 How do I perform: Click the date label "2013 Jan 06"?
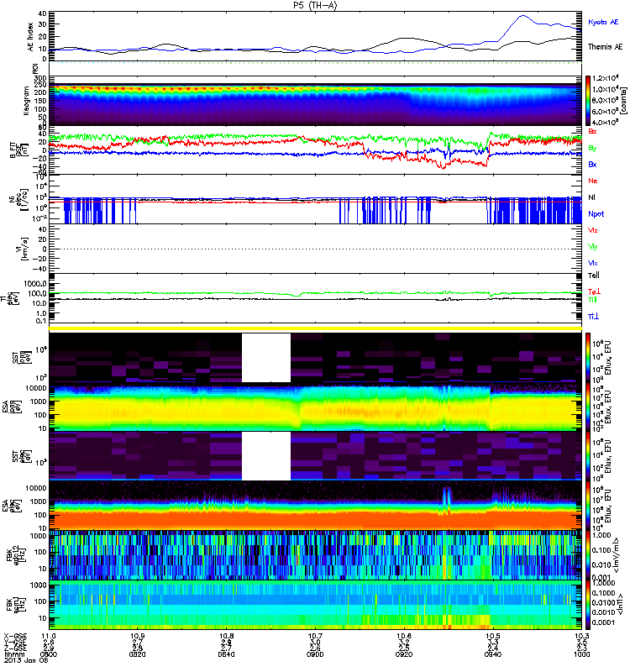[x=26, y=660]
